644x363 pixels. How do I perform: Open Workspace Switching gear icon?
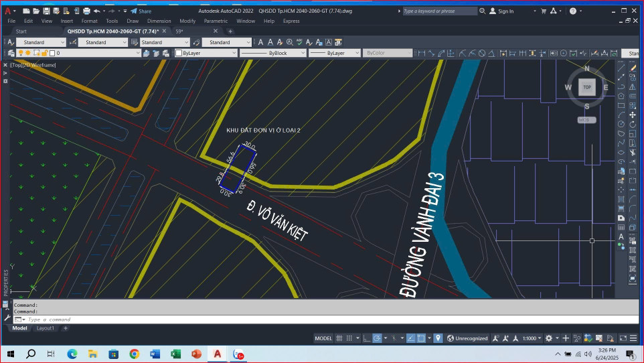[549, 338]
